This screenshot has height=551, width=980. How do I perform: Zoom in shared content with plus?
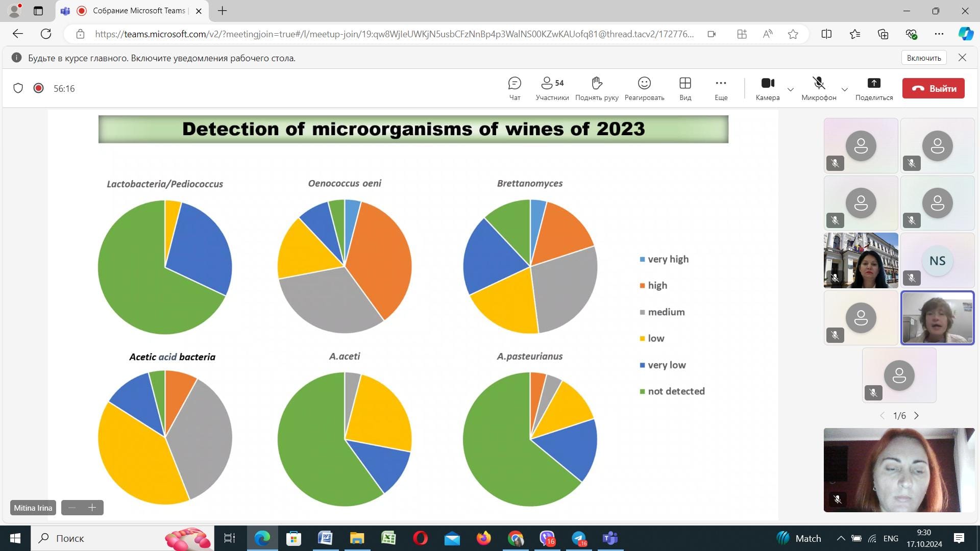pyautogui.click(x=92, y=508)
